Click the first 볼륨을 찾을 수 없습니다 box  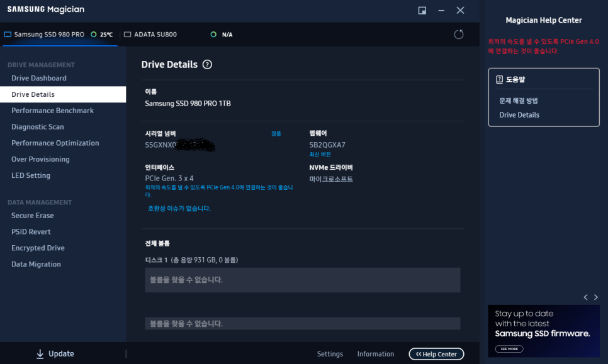(303, 280)
